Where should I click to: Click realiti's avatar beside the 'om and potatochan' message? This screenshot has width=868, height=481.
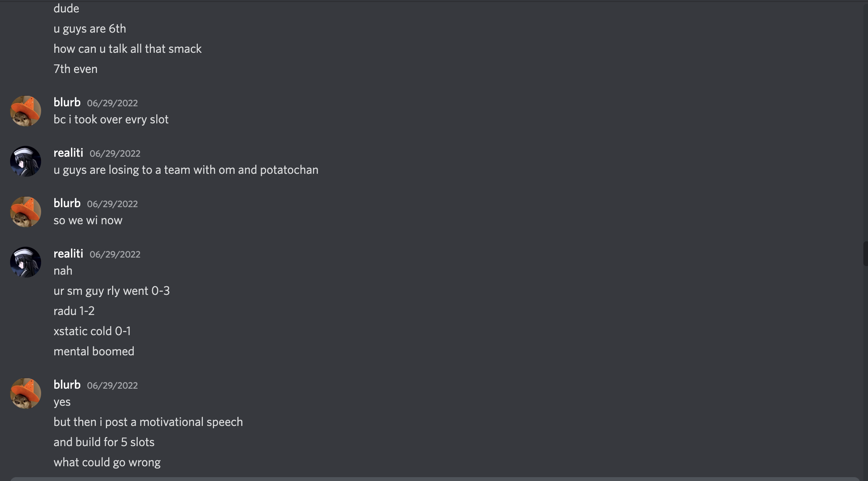[x=24, y=161]
